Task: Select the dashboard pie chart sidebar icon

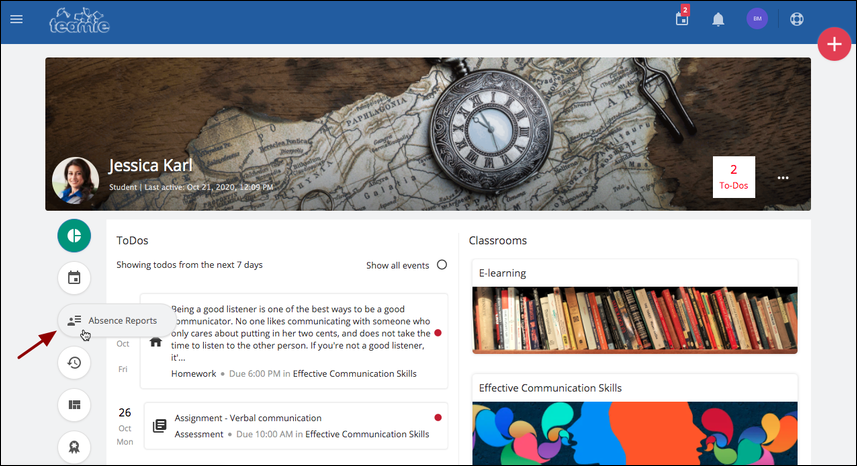Action: point(74,235)
